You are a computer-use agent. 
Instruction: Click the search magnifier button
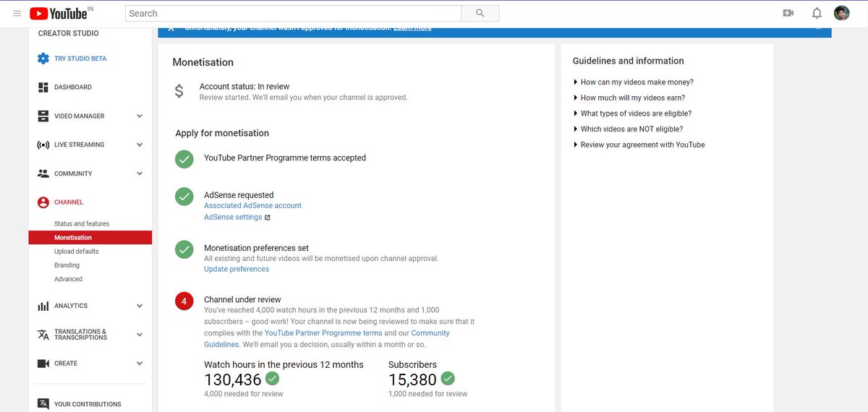[x=480, y=13]
